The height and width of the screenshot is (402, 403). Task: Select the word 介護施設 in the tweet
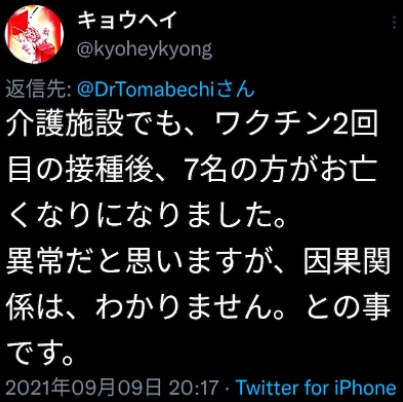click(x=65, y=124)
